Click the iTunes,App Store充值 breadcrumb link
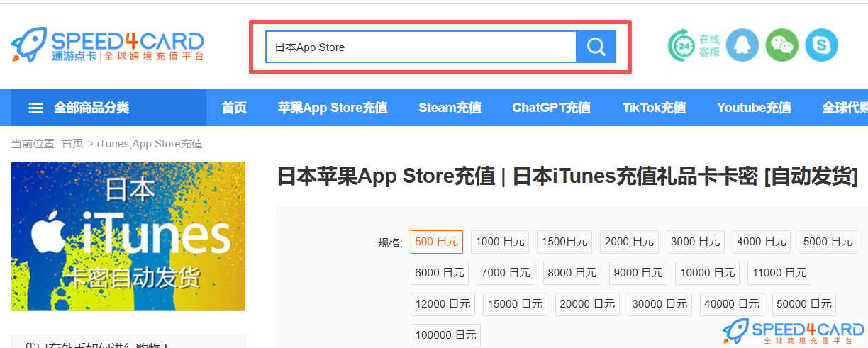The image size is (868, 348). tap(150, 144)
